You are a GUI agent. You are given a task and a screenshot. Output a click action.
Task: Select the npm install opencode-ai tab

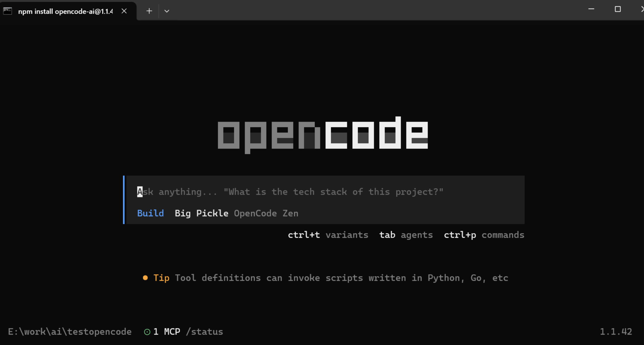click(65, 11)
